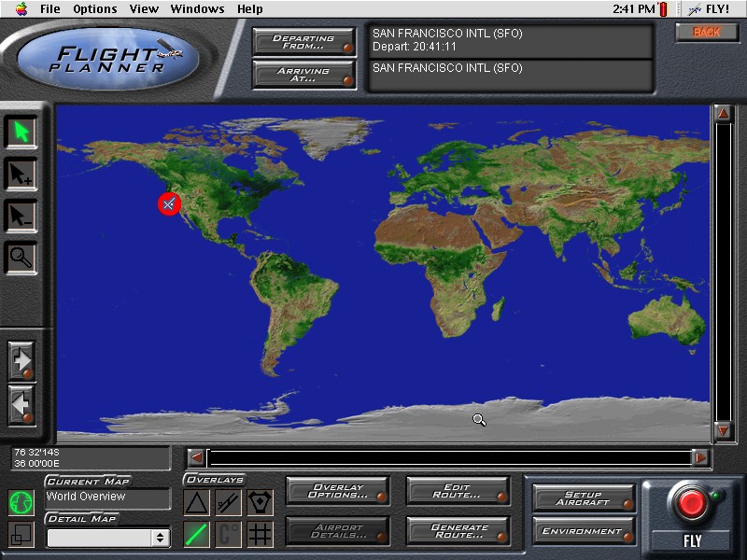747x560 pixels.
Task: Click the vertical scrollbar track beside the map
Action: pos(723,272)
